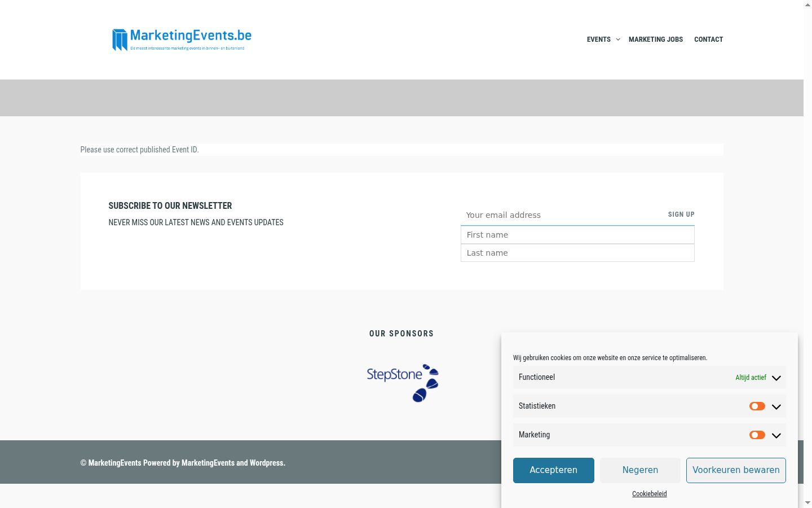This screenshot has height=508, width=812.
Task: Click the 'Subscribe to our newsletter' heading
Action: 170,206
